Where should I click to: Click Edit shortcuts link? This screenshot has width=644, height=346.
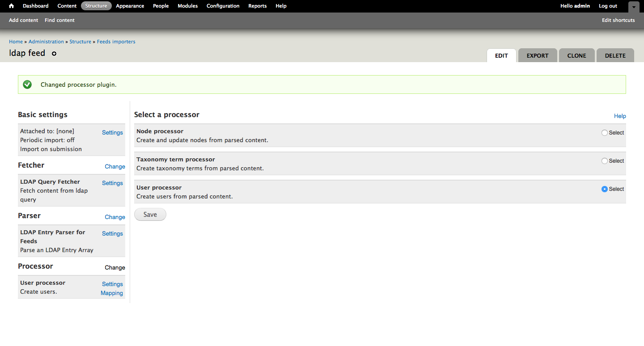click(x=619, y=20)
